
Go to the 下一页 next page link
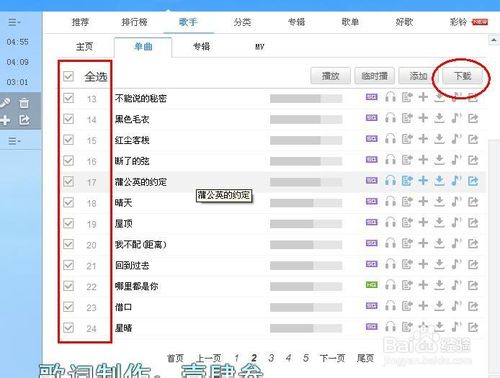(x=332, y=358)
